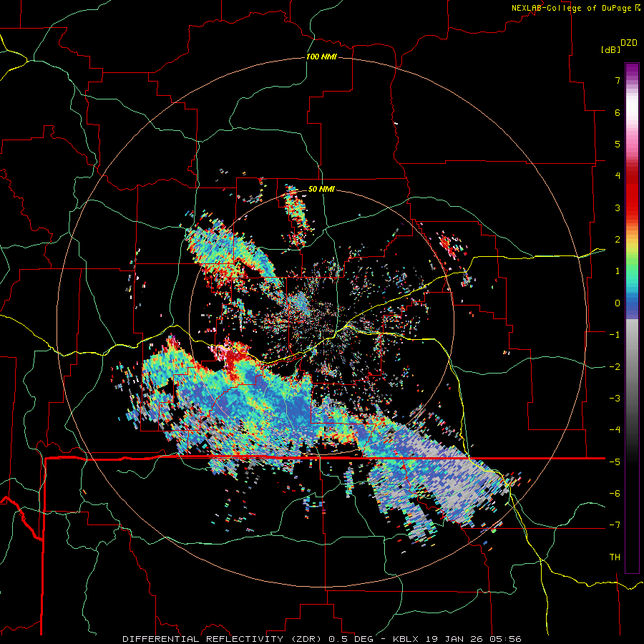
Task: Click the -4 value on color scale
Action: [615, 429]
